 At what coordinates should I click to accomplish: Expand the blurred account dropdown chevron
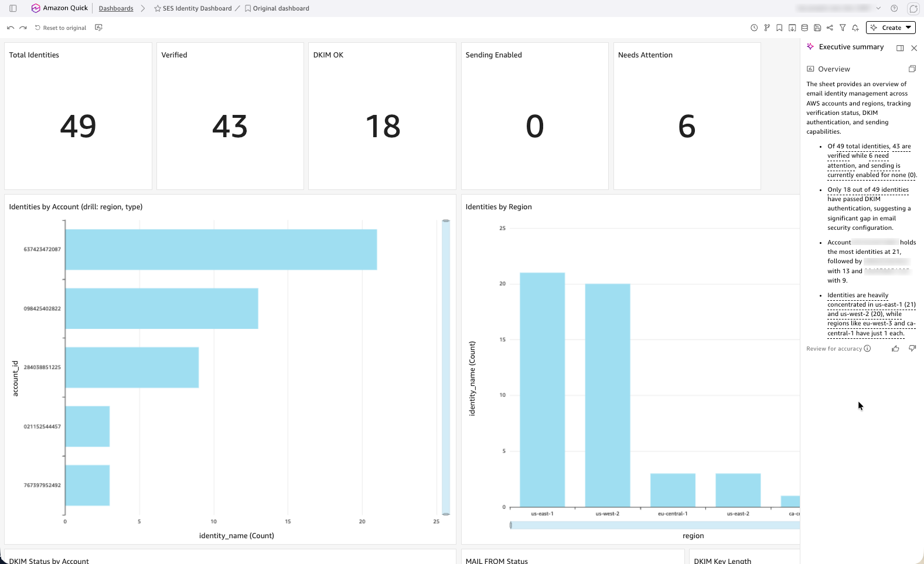[878, 8]
